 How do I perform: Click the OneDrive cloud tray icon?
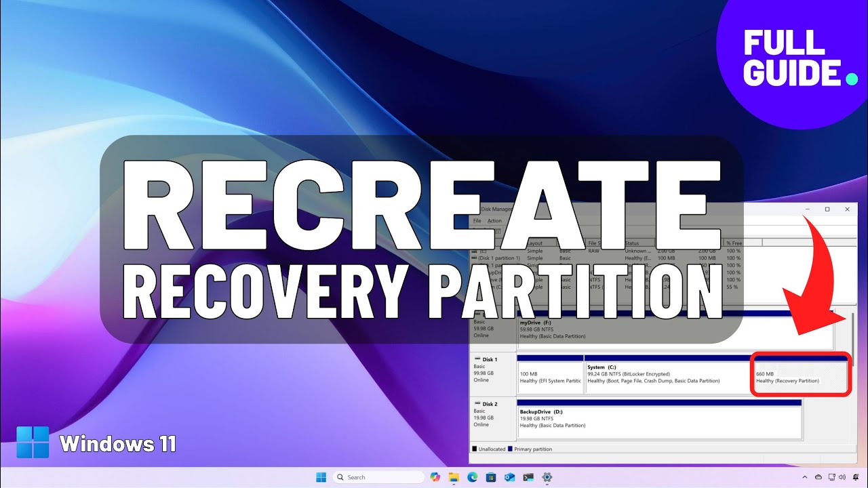pyautogui.click(x=818, y=477)
